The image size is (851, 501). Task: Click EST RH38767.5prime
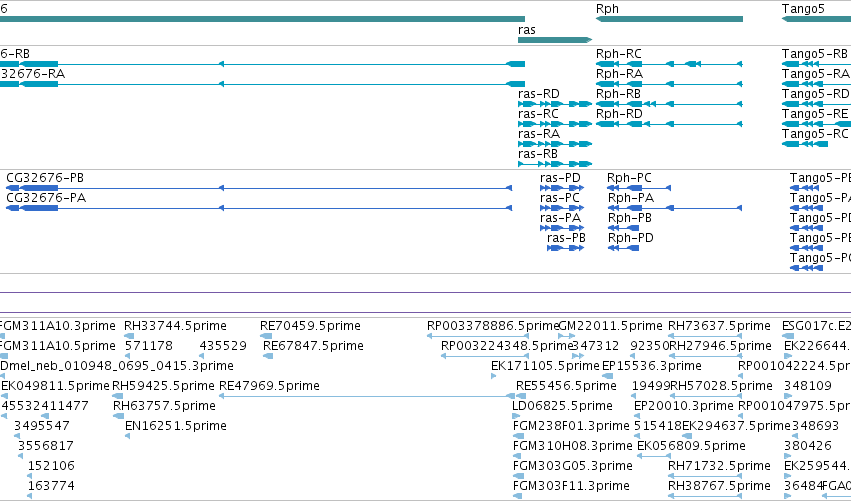[705, 496]
